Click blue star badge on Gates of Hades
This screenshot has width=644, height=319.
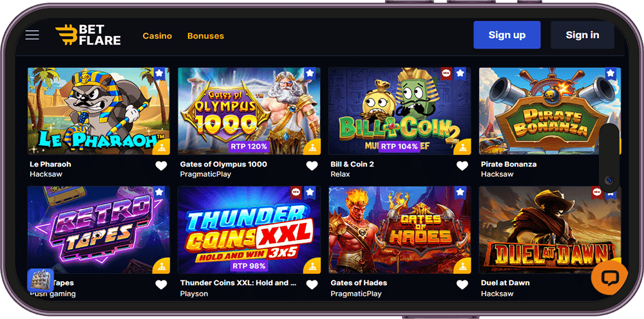(x=460, y=192)
